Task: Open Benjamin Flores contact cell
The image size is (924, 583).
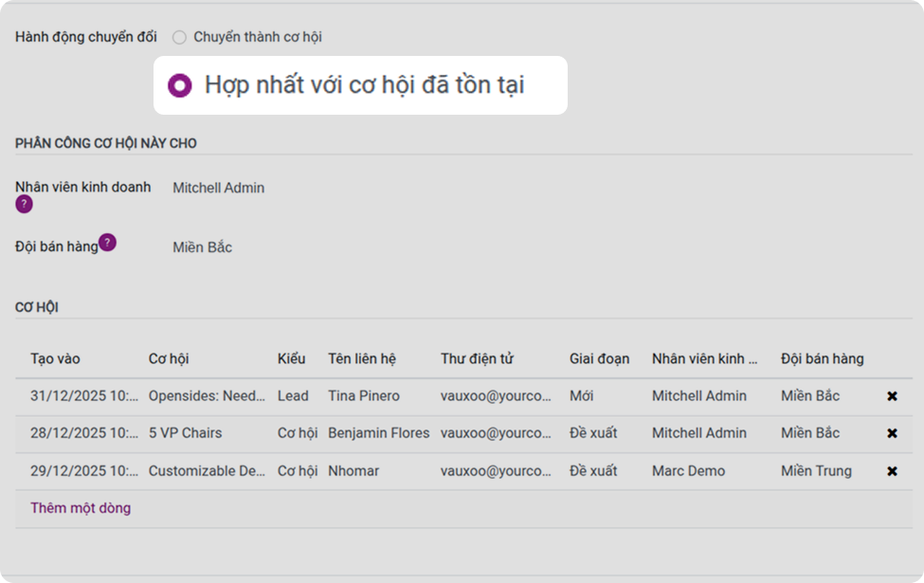Action: [x=379, y=433]
